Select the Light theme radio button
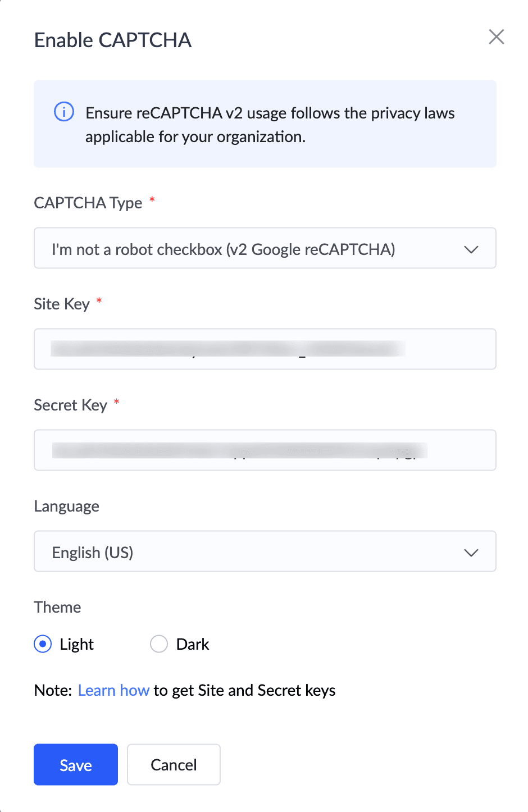The image size is (528, 812). tap(43, 644)
